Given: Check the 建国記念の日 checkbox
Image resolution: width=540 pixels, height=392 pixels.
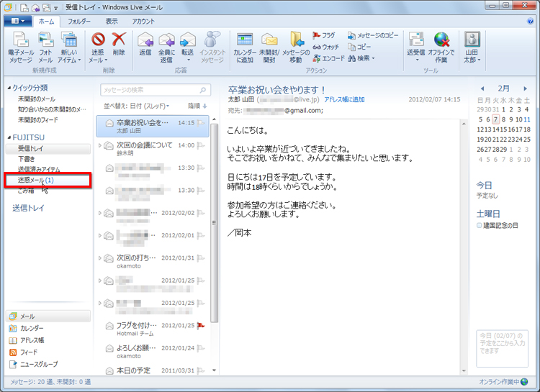Looking at the screenshot, I should pyautogui.click(x=479, y=225).
